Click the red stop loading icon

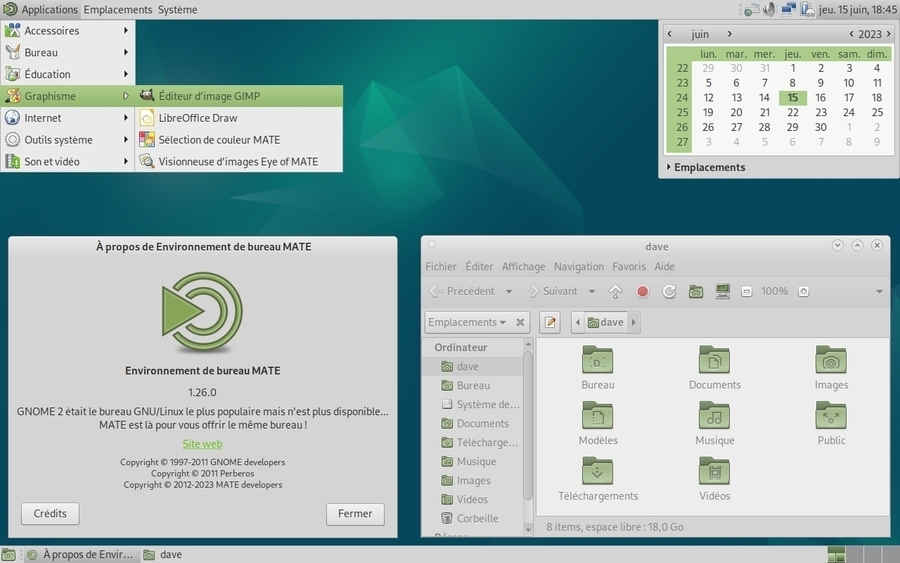(x=642, y=292)
